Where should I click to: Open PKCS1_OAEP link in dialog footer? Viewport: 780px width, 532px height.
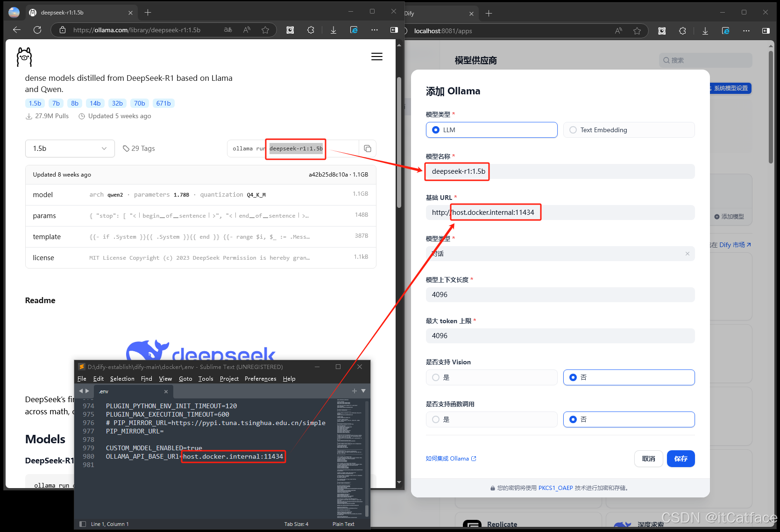(555, 488)
